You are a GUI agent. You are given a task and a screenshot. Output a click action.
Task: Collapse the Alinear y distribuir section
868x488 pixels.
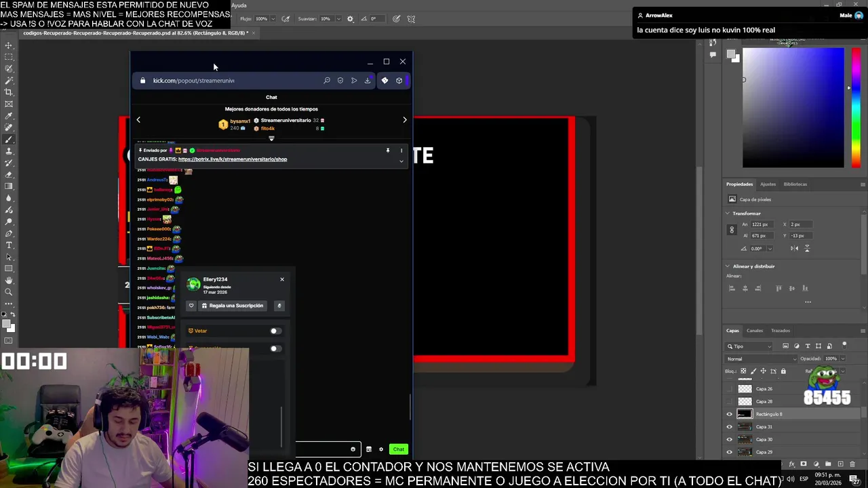[728, 266]
